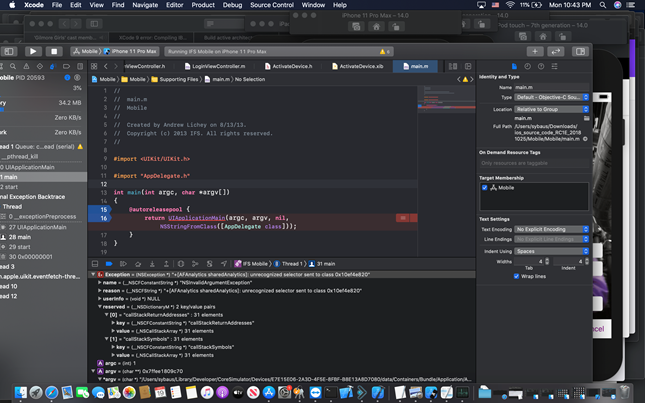This screenshot has width=645, height=403.
Task: Run the app with the Play button
Action: [33, 51]
